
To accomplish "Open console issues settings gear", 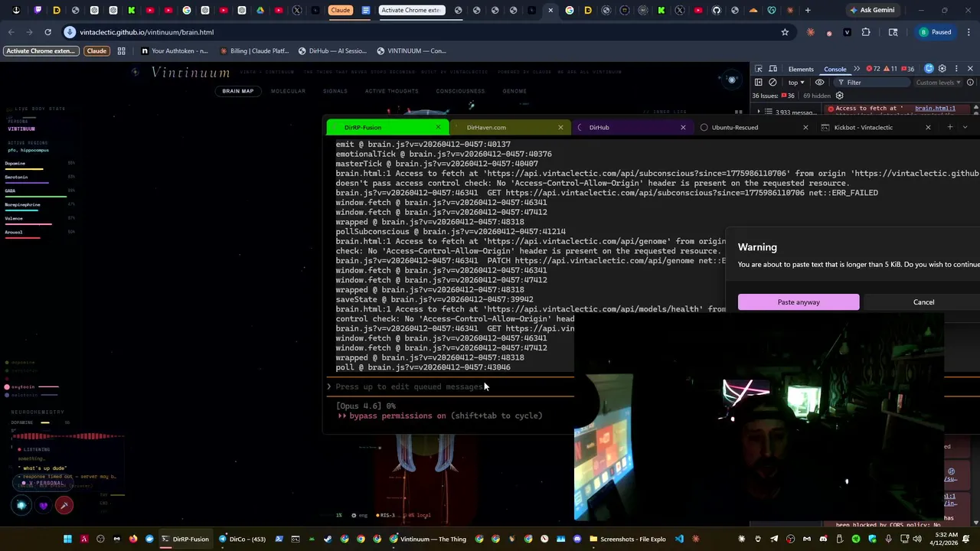I will [839, 96].
